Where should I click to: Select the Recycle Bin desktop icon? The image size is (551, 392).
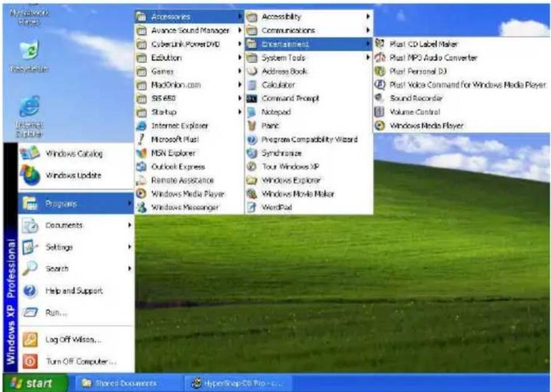point(29,56)
